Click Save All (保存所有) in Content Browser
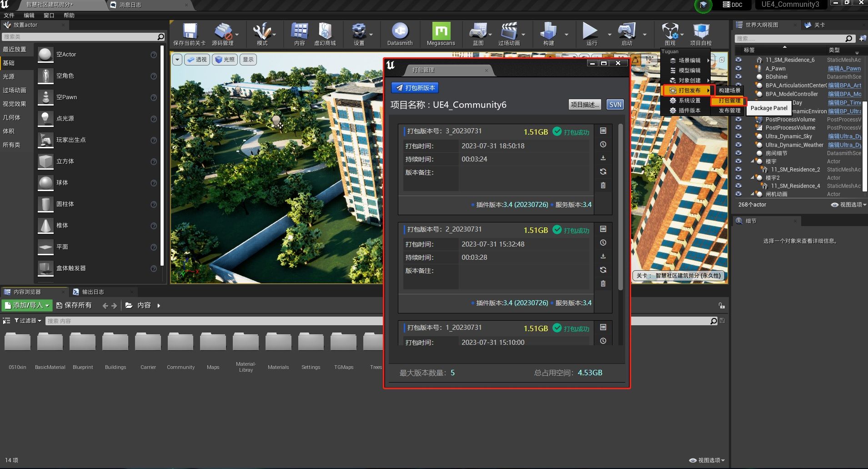Viewport: 868px width, 469px height. [x=74, y=306]
